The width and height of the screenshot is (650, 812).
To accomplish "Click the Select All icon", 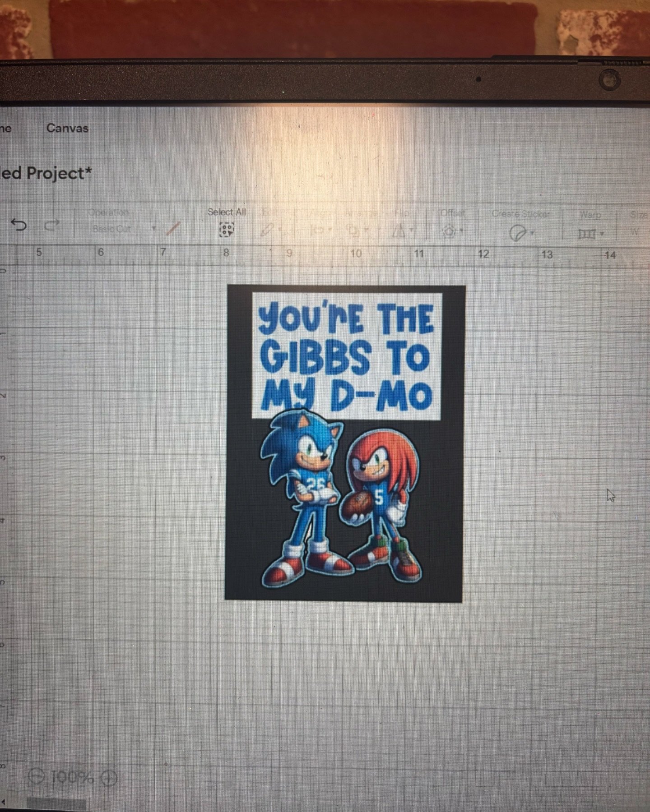I will (227, 230).
